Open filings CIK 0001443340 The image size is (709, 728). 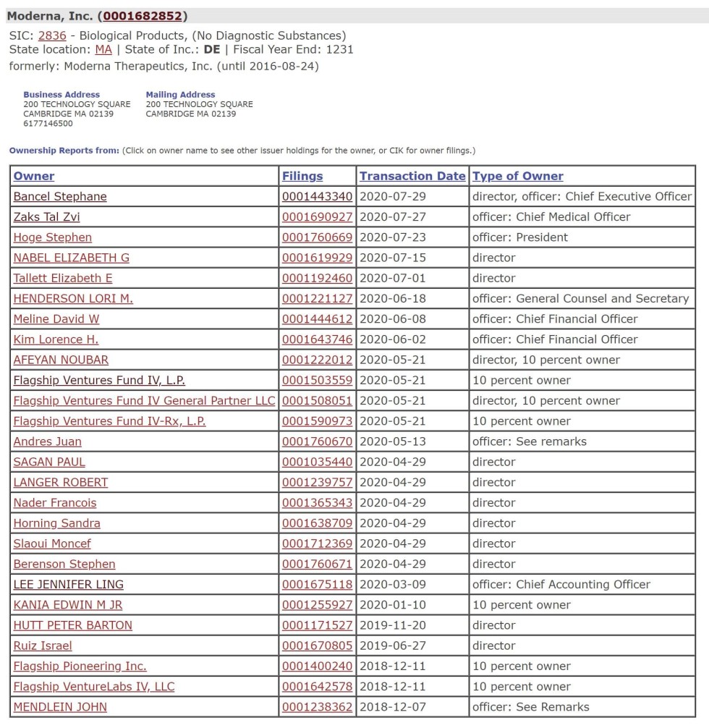[x=317, y=196]
